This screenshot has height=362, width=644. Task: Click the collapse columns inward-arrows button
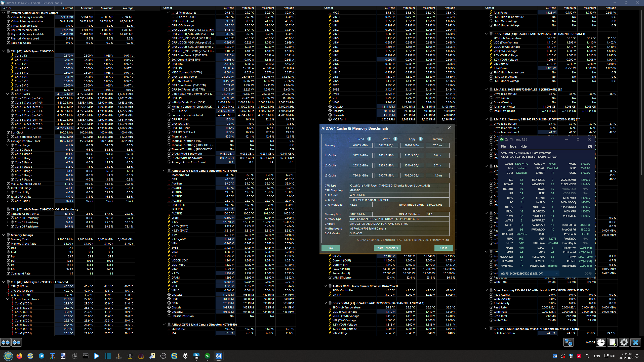(17, 342)
